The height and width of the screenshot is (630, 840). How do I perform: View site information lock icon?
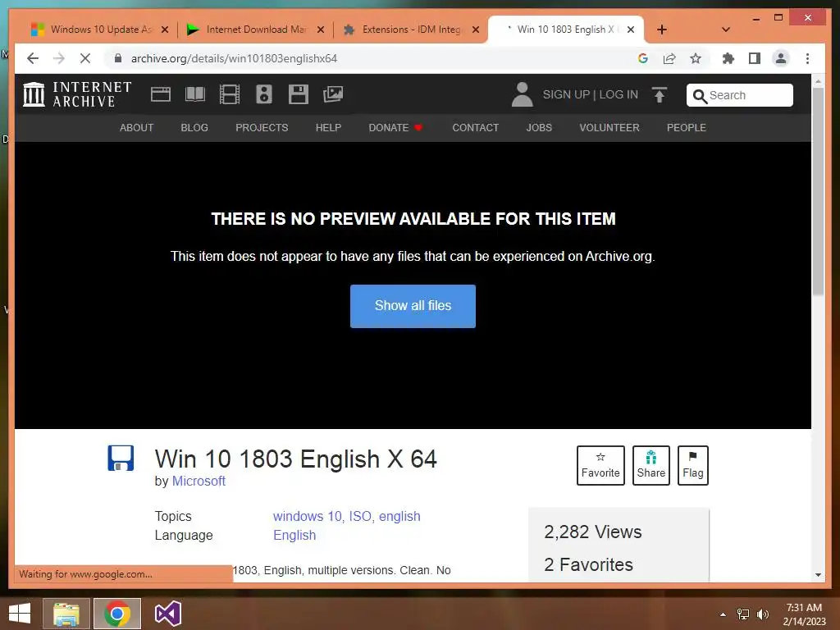pyautogui.click(x=118, y=58)
